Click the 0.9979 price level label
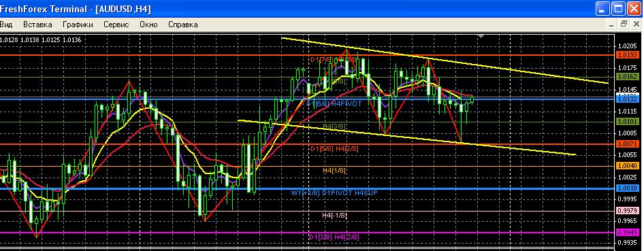The height and width of the screenshot is (251, 644). click(627, 210)
